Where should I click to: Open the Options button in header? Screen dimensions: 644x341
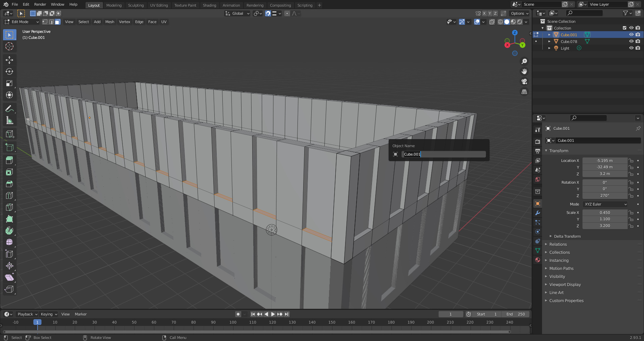(x=519, y=13)
